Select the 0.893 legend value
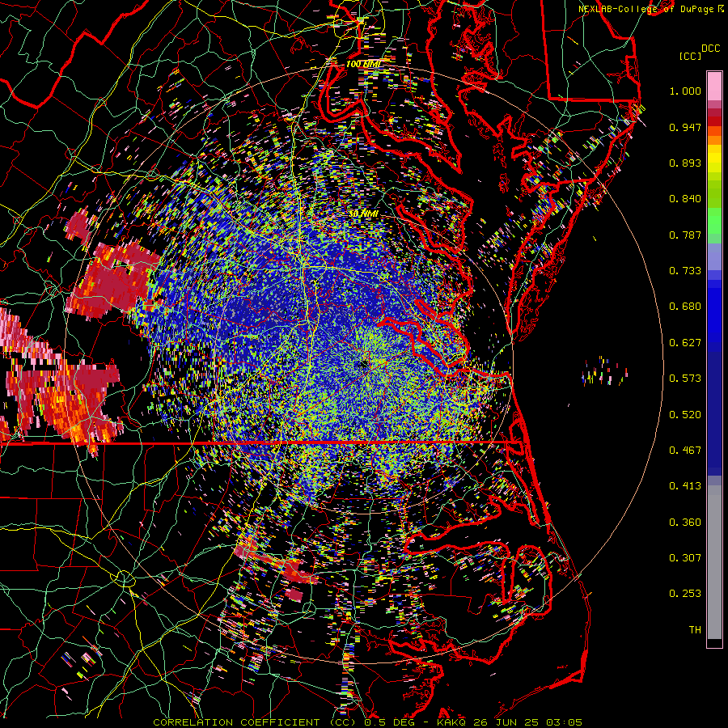Screen dimensions: 728x728 [685, 163]
